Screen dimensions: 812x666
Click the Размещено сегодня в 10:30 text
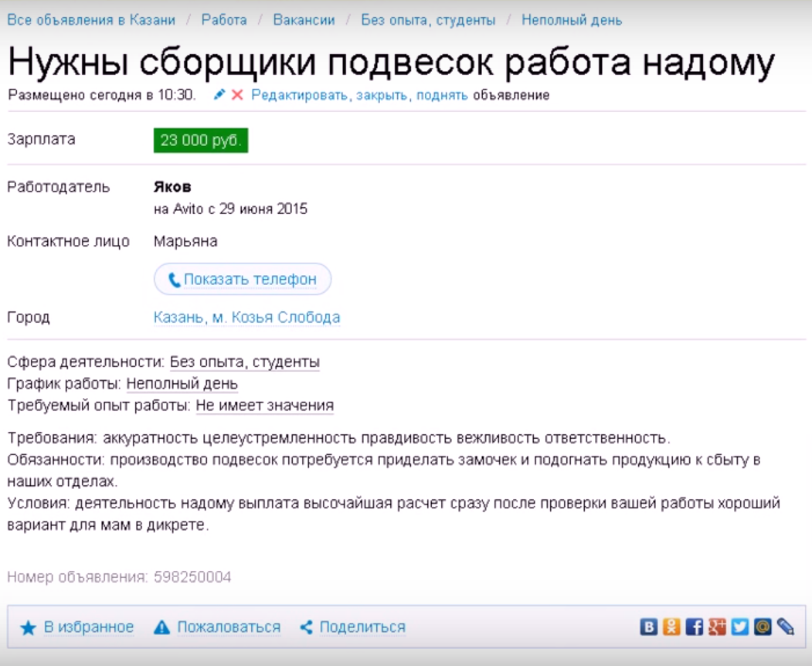click(101, 95)
